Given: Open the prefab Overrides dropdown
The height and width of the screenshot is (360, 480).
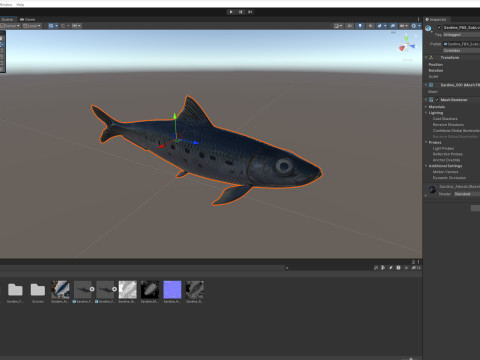Looking at the screenshot, I should pos(461,51).
